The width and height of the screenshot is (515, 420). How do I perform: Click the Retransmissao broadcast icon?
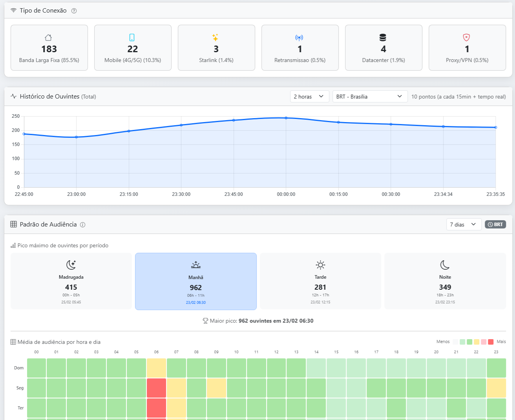point(299,38)
